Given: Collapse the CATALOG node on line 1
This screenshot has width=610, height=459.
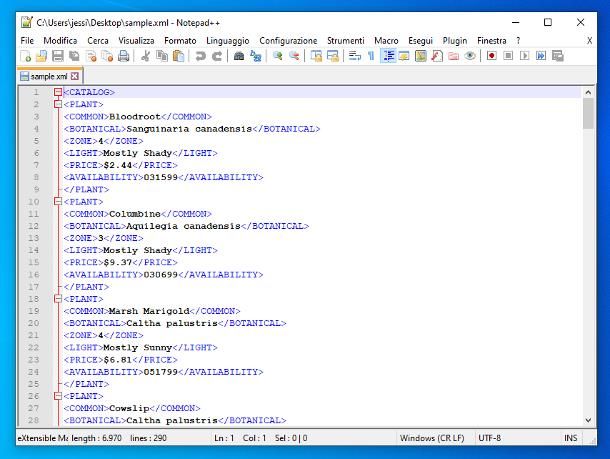Looking at the screenshot, I should pyautogui.click(x=58, y=92).
